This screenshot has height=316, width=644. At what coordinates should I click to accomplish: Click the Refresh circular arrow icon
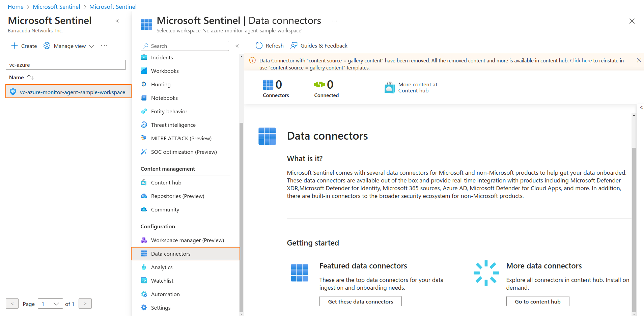tap(259, 46)
